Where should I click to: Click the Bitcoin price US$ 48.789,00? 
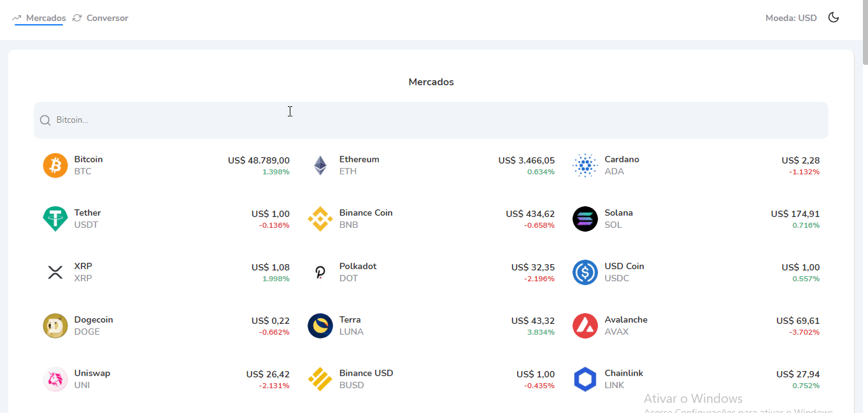click(x=259, y=160)
